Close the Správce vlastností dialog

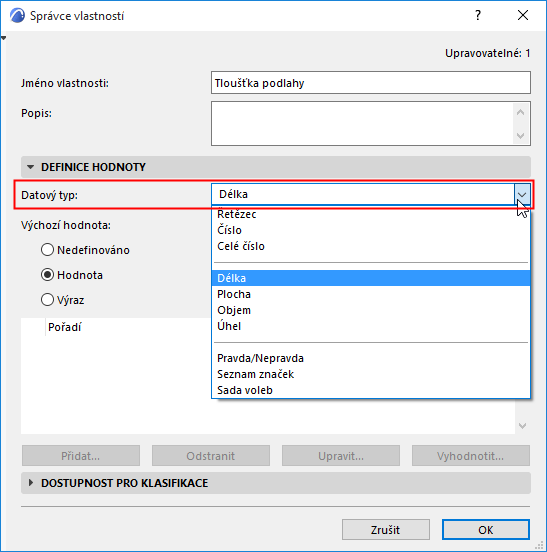[523, 15]
